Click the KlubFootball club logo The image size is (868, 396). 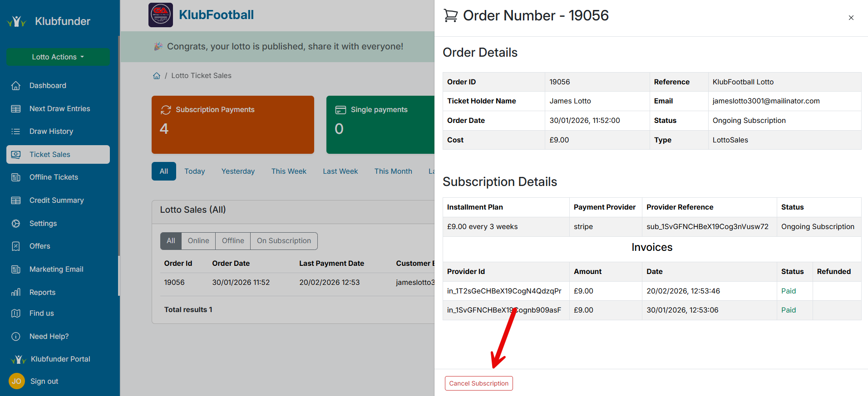[x=161, y=15]
